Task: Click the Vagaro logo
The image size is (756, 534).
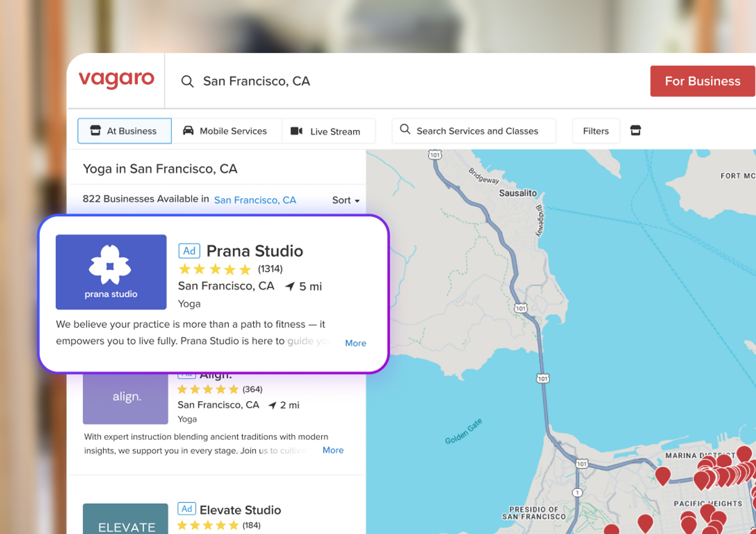Action: click(116, 80)
